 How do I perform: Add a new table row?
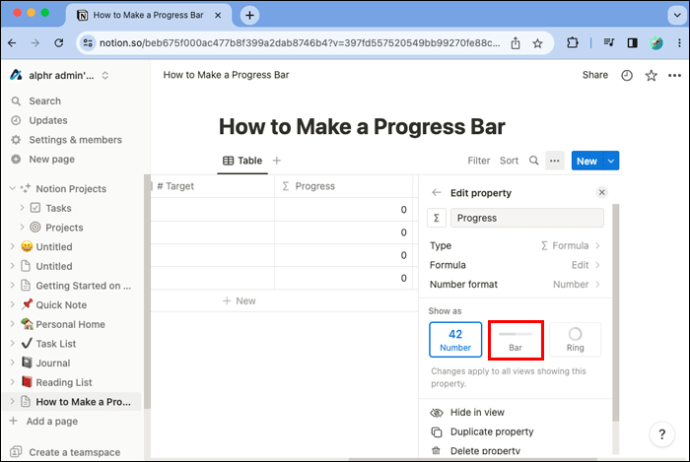[239, 301]
